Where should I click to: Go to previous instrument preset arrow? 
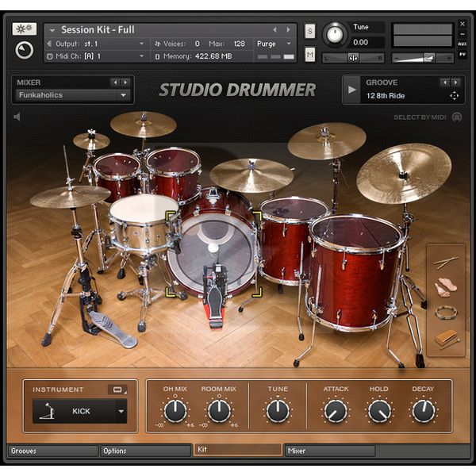tap(274, 30)
